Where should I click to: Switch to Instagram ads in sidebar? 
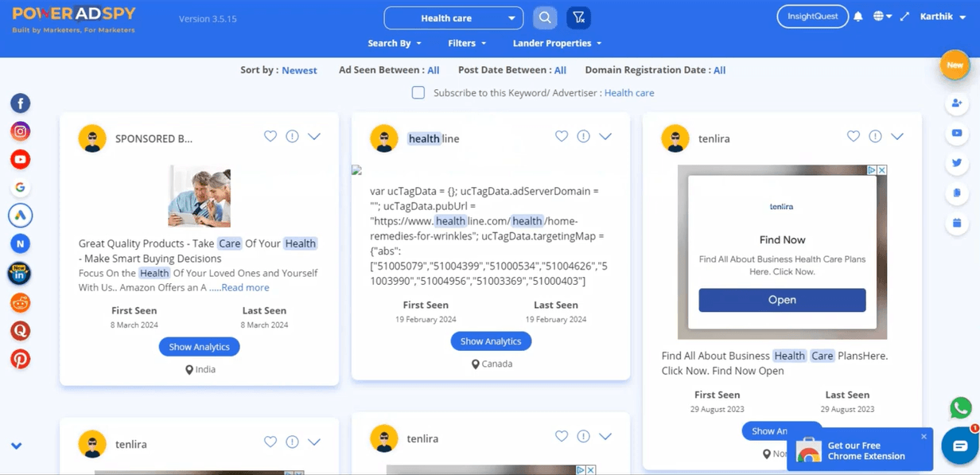point(20,131)
